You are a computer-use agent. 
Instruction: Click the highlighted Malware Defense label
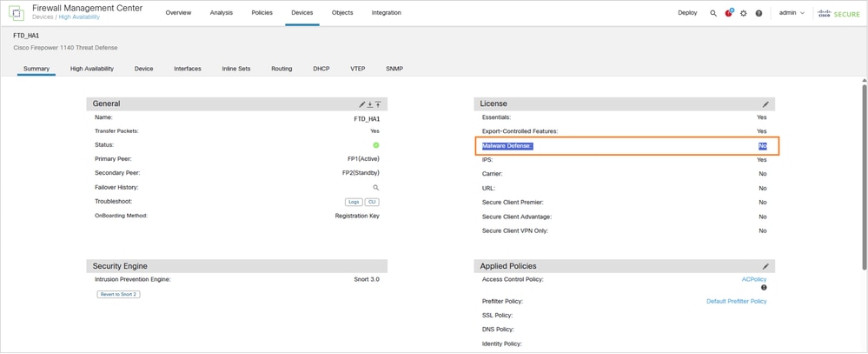(x=507, y=146)
